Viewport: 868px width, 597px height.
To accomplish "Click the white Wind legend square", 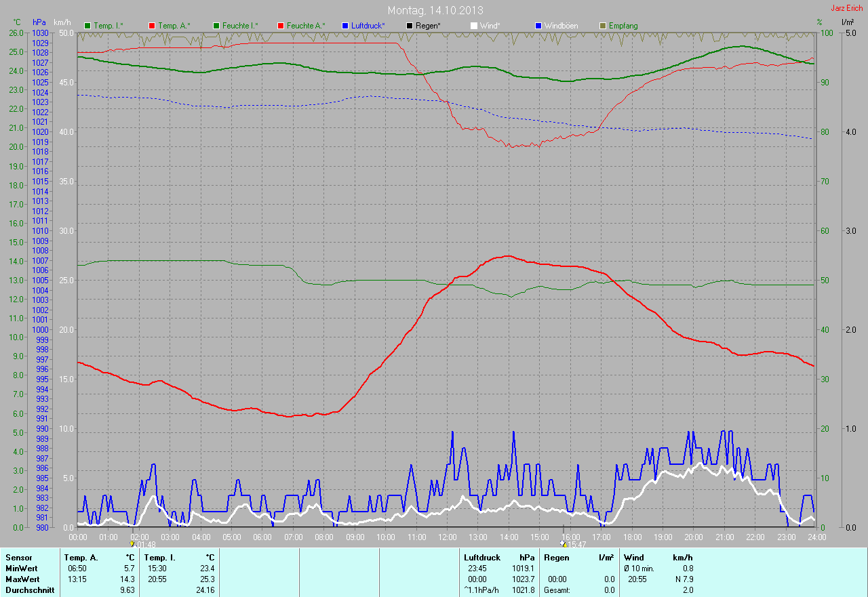I will (x=473, y=26).
